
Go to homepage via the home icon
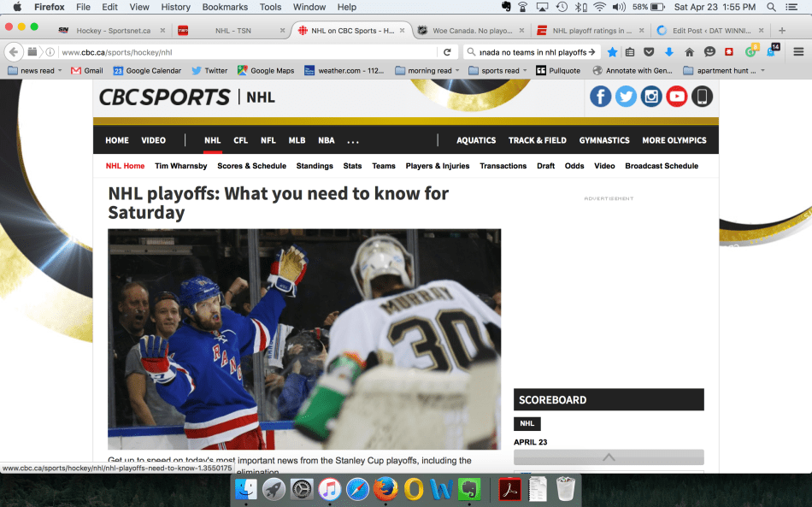(x=690, y=51)
